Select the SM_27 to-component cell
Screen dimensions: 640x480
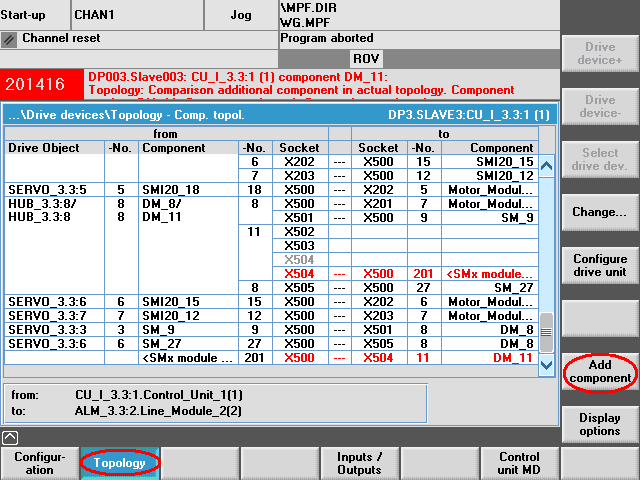[x=490, y=288]
